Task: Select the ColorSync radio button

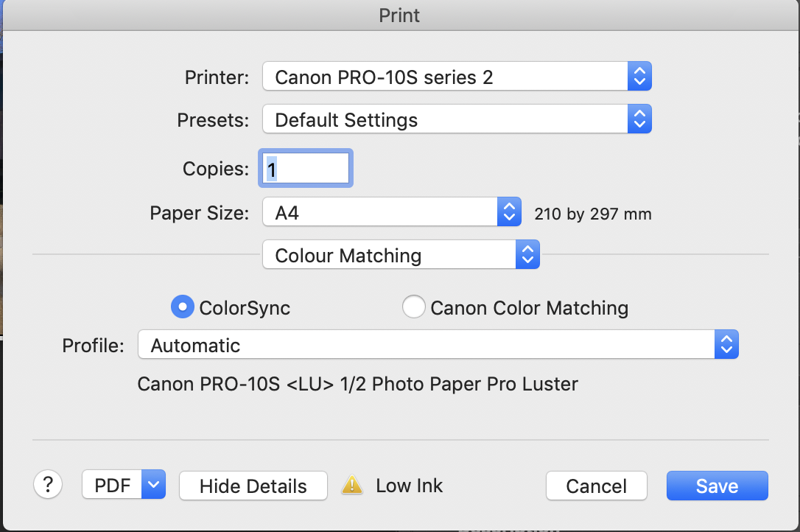Action: click(x=182, y=307)
